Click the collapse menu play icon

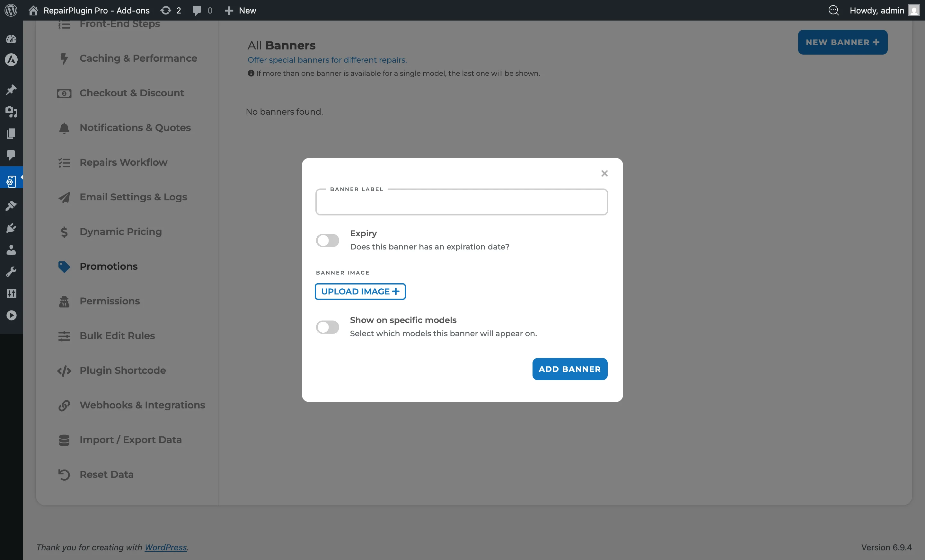(x=11, y=315)
